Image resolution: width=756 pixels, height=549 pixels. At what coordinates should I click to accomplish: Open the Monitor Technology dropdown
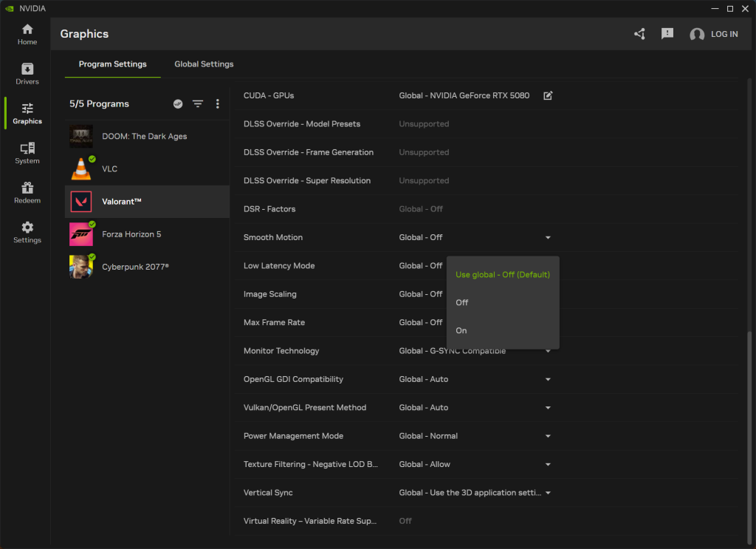click(x=548, y=351)
